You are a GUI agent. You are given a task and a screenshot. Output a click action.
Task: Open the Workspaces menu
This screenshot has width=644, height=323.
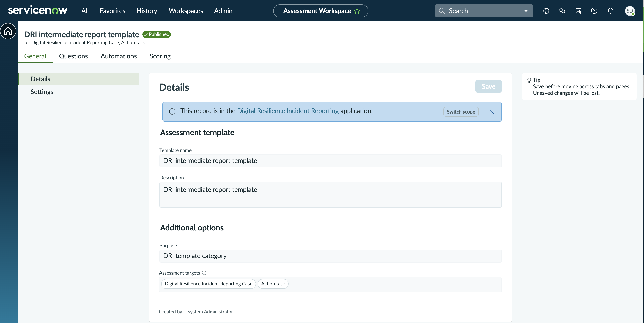(x=186, y=11)
